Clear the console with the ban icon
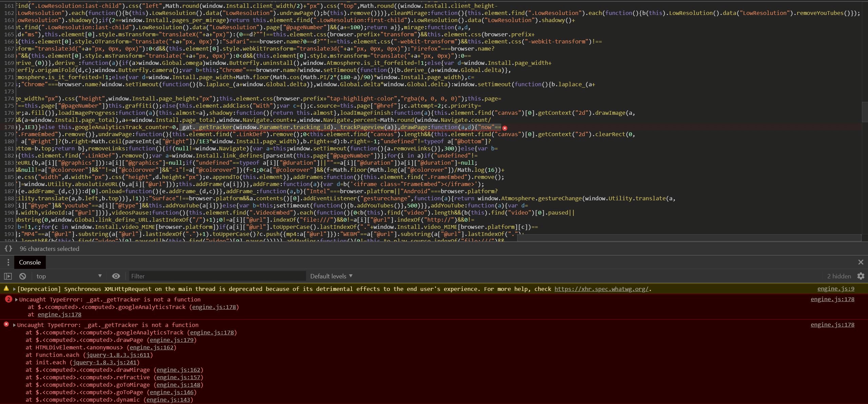This screenshot has height=404, width=868. pyautogui.click(x=23, y=276)
